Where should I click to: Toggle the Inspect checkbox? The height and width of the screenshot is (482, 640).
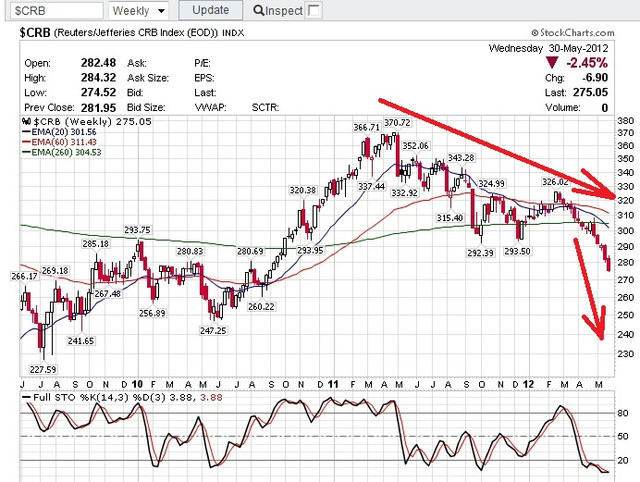click(x=313, y=10)
